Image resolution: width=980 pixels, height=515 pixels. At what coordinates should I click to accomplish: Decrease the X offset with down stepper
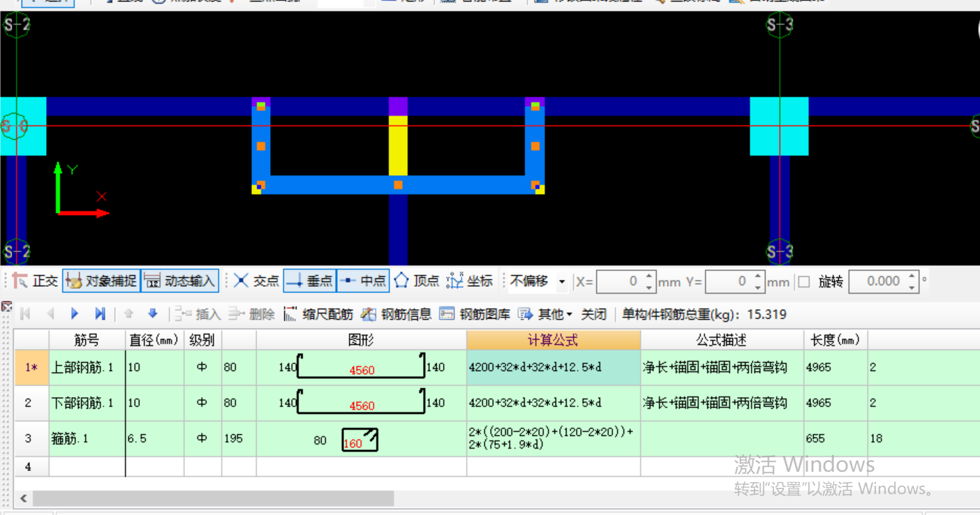tap(650, 288)
